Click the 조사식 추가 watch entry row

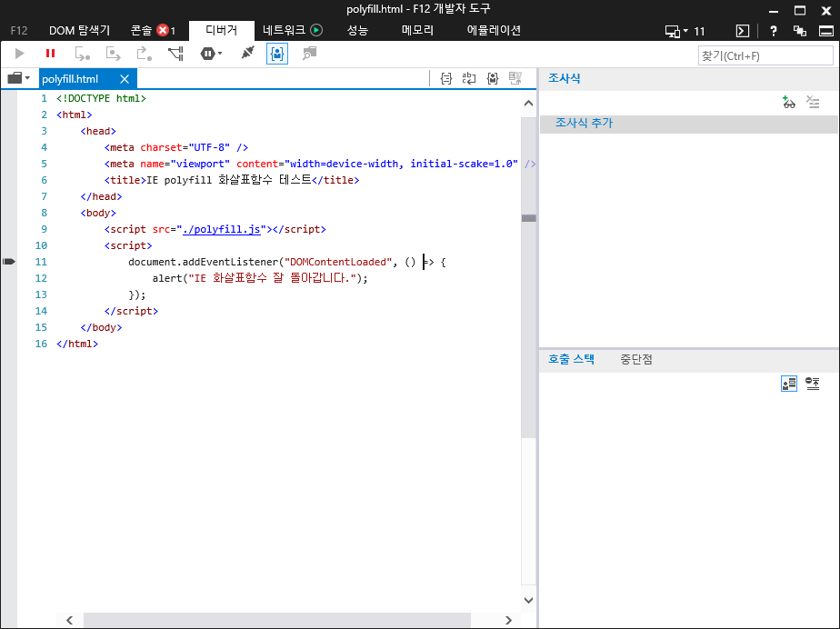[x=689, y=124]
